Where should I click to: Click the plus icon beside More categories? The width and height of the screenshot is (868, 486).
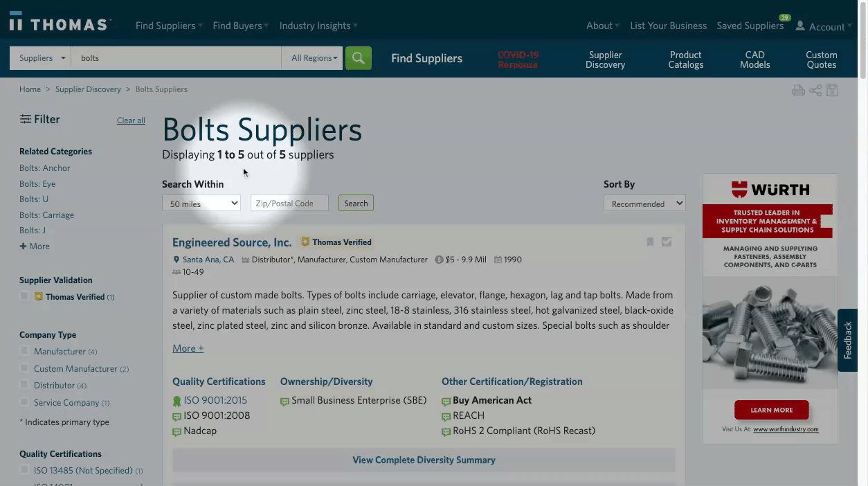(x=23, y=246)
